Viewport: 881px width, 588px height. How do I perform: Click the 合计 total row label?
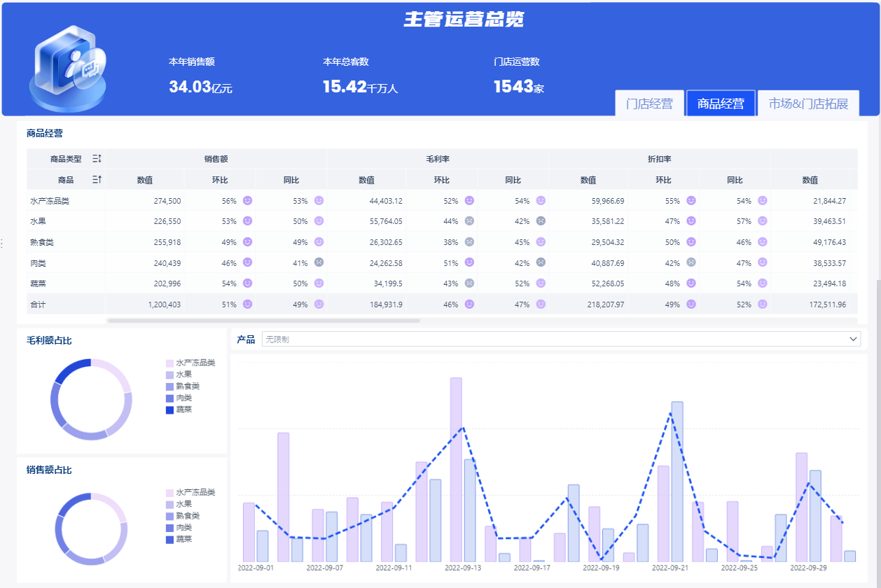point(37,304)
